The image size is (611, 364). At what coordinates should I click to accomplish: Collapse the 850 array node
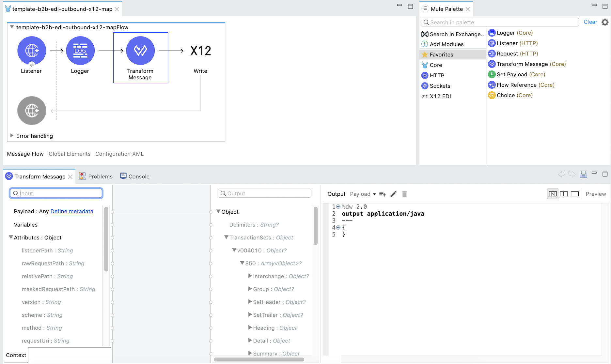tap(242, 263)
